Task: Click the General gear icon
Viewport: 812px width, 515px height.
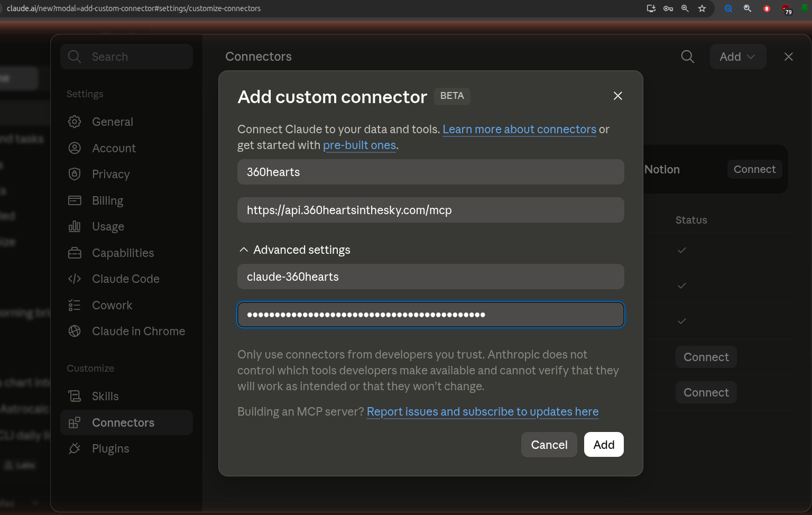Action: (75, 122)
